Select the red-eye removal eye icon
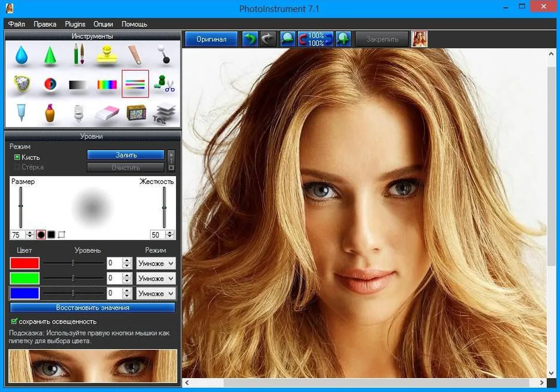Screen dimensions: 560x392 point(50,84)
